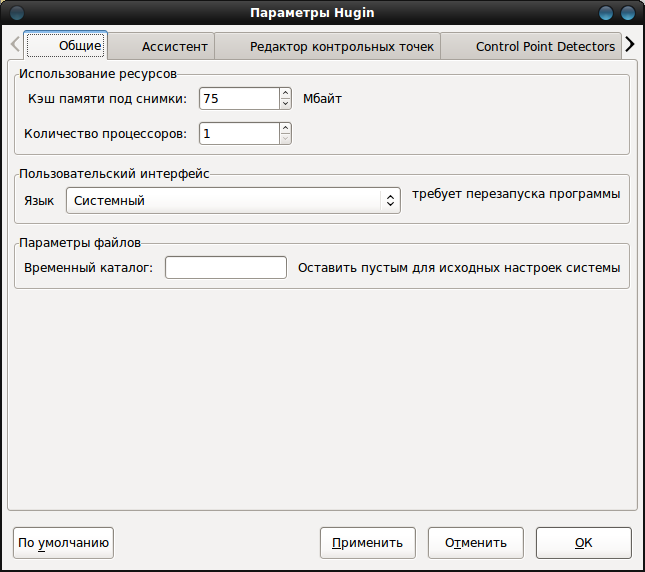Click the Кэш памяти под снимки label

coord(107,99)
